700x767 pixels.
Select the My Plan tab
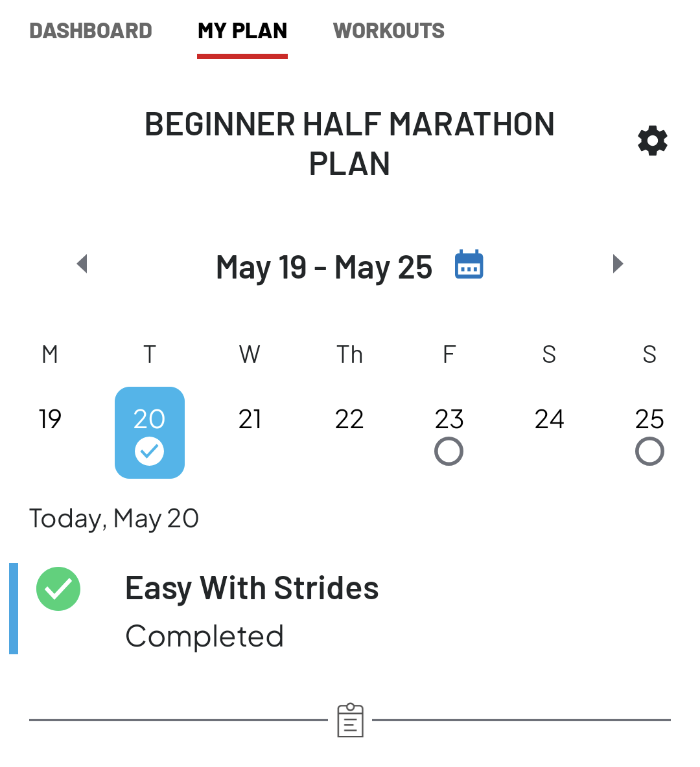point(242,31)
